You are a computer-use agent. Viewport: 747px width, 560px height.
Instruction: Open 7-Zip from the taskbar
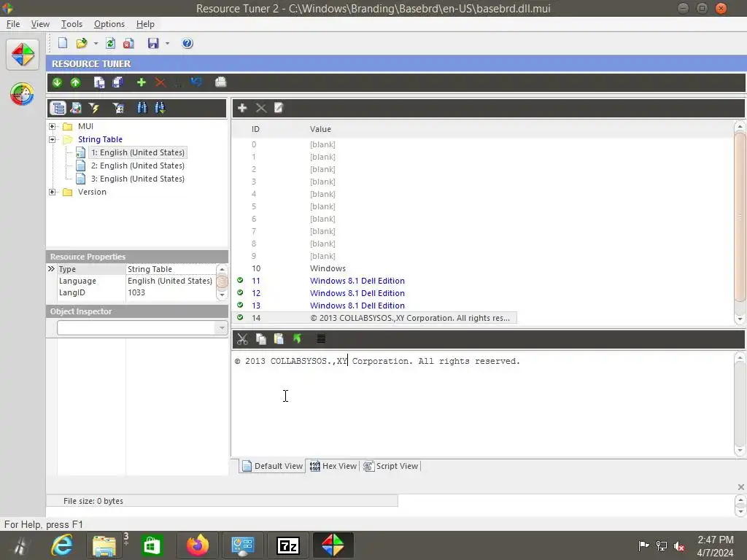click(288, 545)
